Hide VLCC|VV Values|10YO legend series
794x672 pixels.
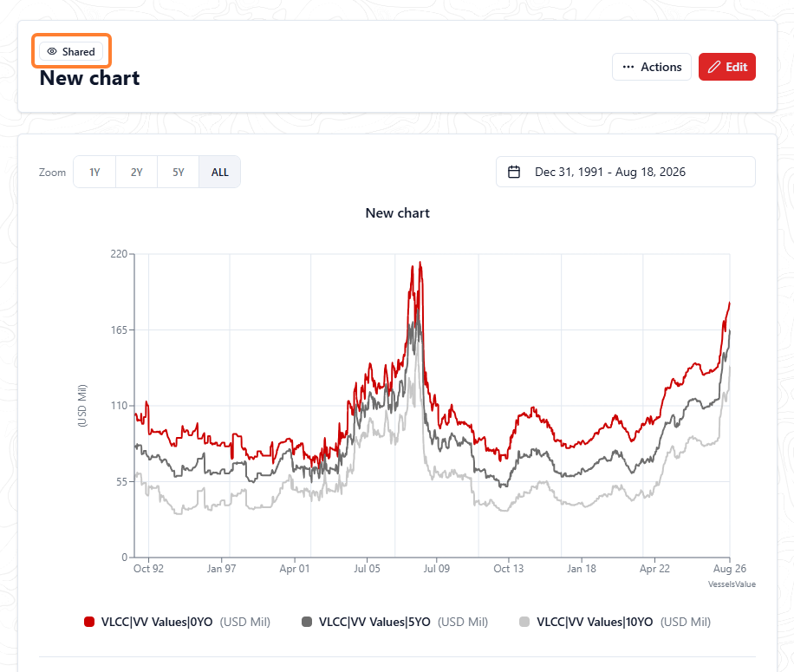[615, 622]
